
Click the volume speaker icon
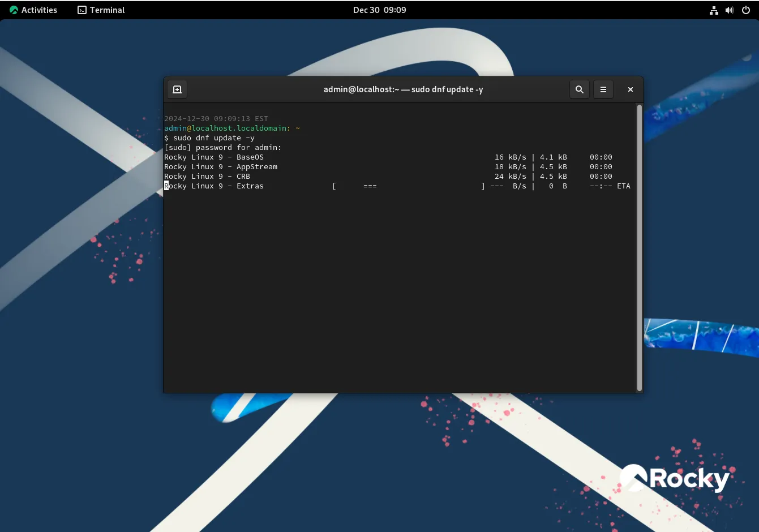click(730, 10)
